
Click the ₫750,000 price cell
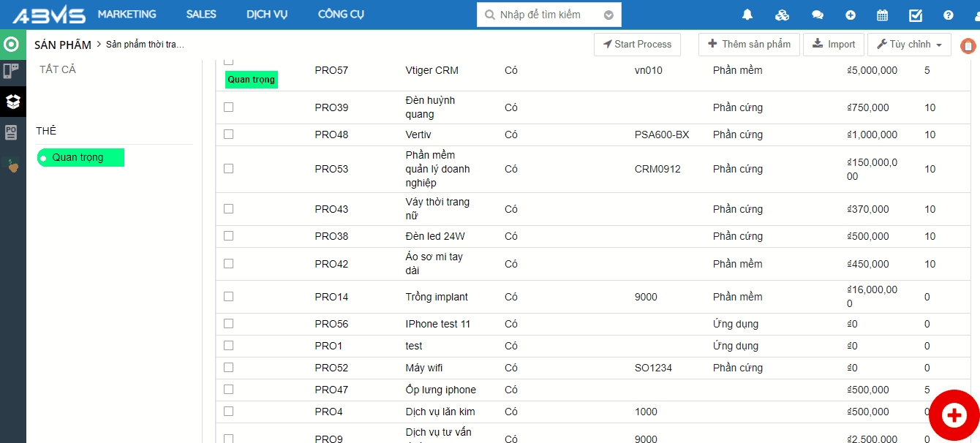tap(868, 107)
